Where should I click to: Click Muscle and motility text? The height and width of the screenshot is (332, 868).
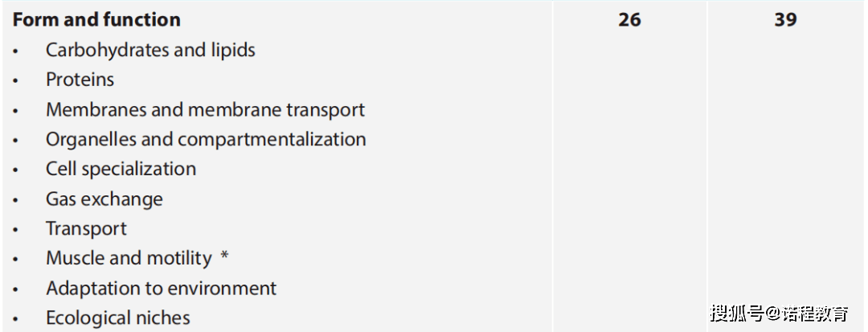129,258
